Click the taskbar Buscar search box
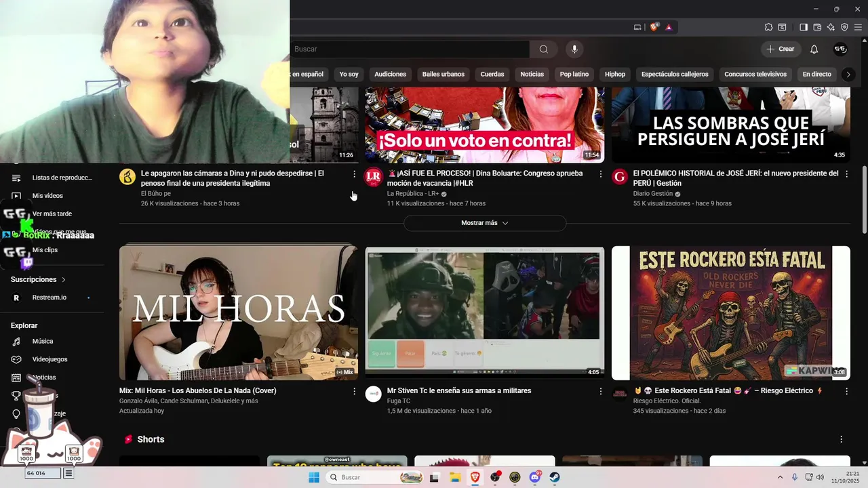The height and width of the screenshot is (488, 868). pyautogui.click(x=376, y=477)
